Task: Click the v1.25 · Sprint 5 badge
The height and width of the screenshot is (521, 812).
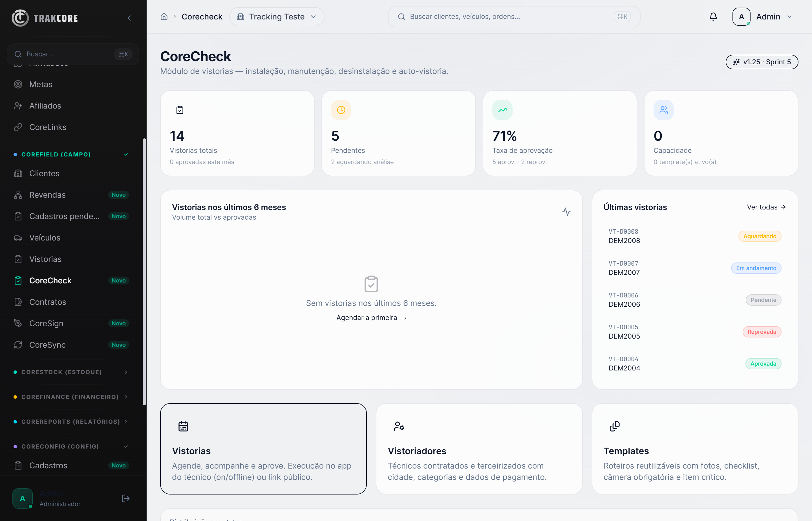Action: (x=761, y=62)
